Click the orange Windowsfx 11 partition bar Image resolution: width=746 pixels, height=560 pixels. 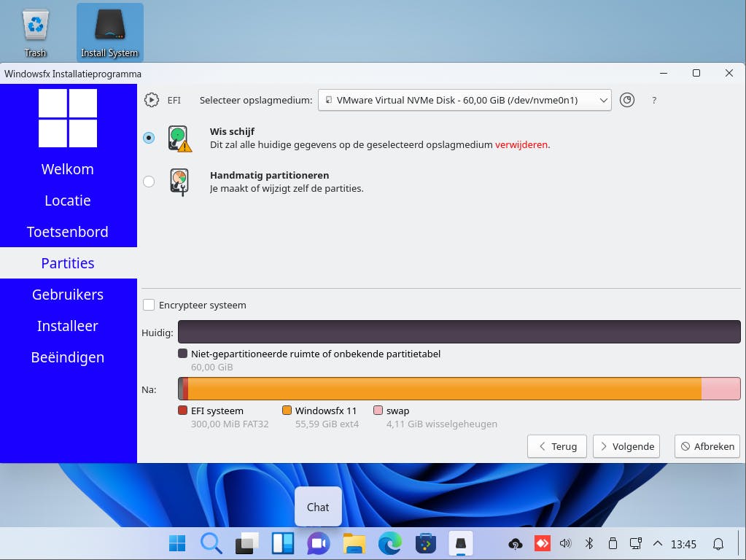445,389
